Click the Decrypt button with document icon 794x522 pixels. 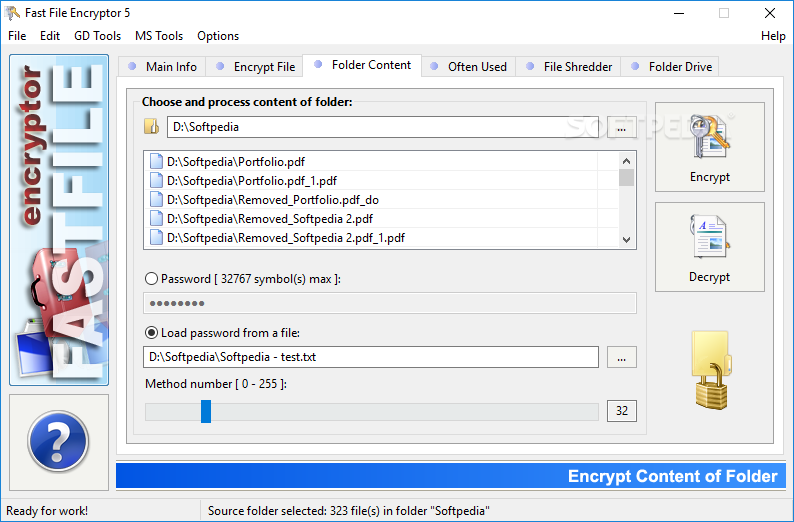pyautogui.click(x=709, y=247)
